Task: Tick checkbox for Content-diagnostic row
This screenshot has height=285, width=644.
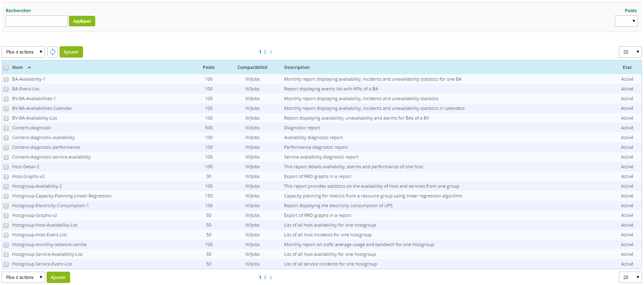Action: point(6,128)
